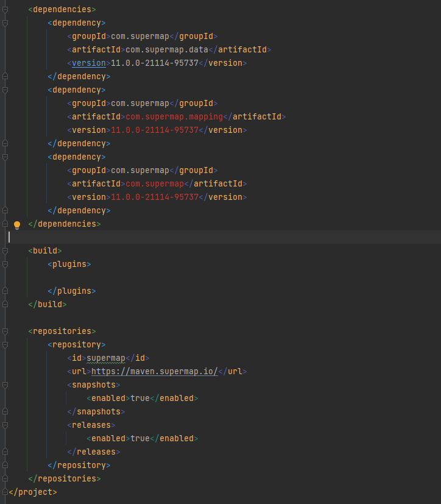
Task: Click the opening <snapshots> tag text
Action: 94,385
